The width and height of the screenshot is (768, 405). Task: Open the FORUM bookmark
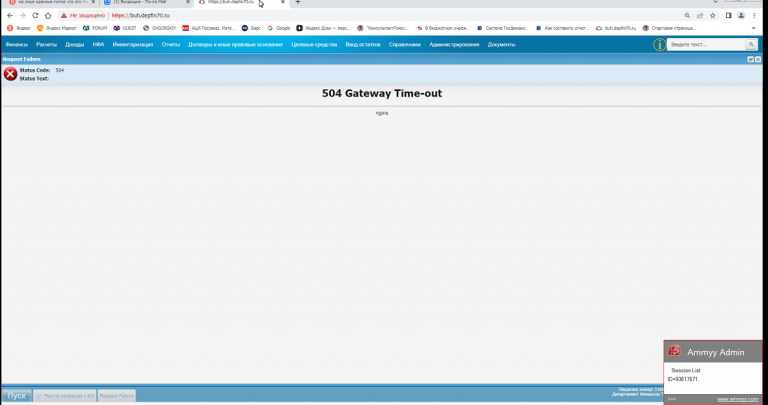point(95,28)
